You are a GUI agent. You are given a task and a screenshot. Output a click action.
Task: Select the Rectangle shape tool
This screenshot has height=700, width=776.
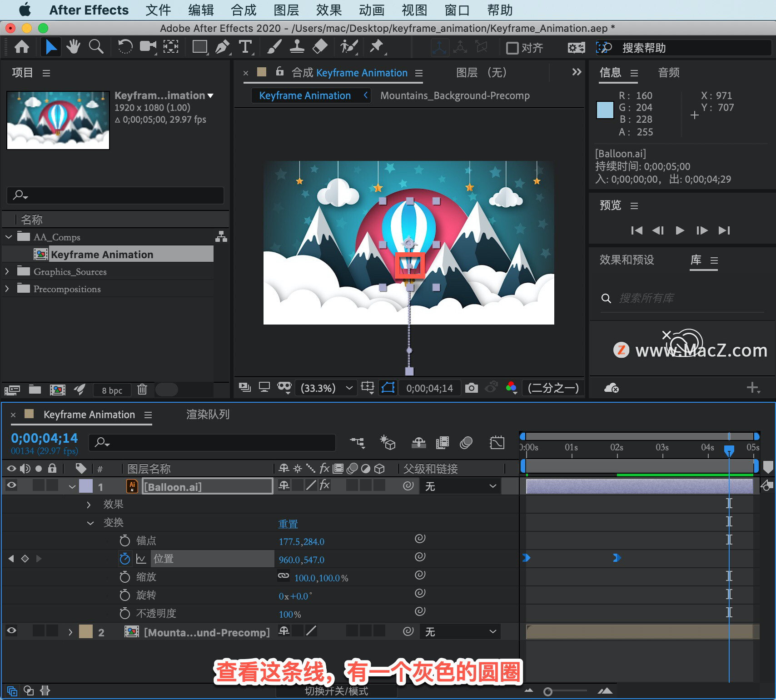click(x=200, y=47)
